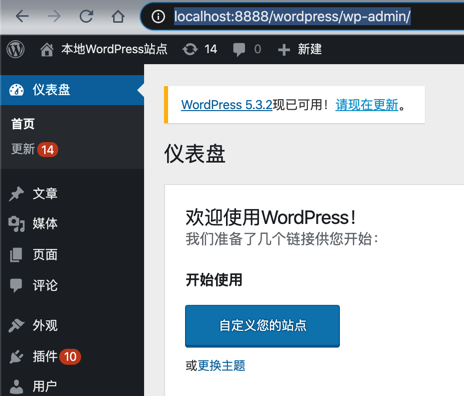Open 本地WordPress站点 site link
464x396 pixels.
pyautogui.click(x=114, y=49)
